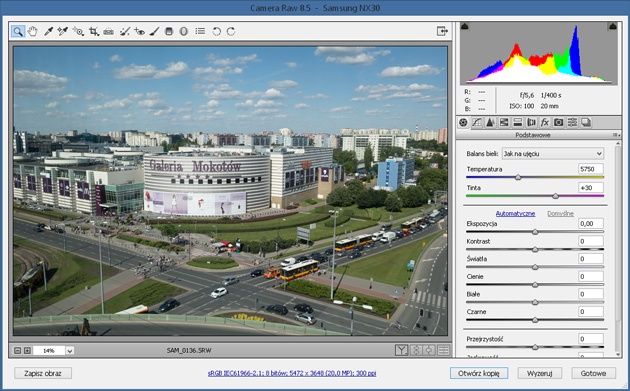This screenshot has height=391, width=630.
Task: Select the White Balance eyedropper tool
Action: click(48, 31)
